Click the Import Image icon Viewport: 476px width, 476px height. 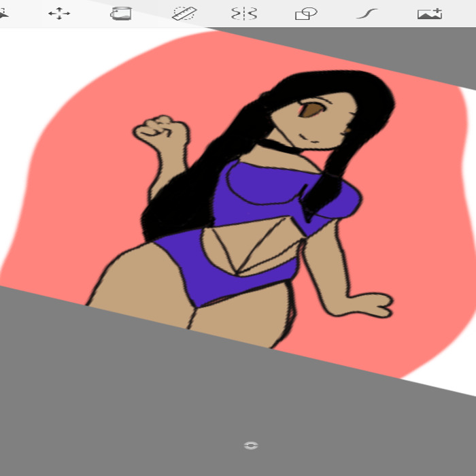[429, 14]
